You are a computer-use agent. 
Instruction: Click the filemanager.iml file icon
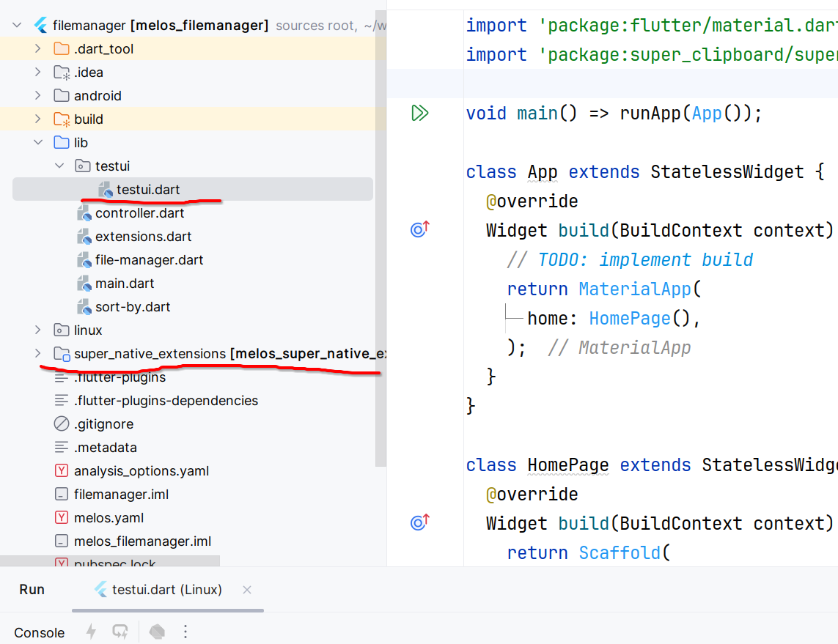[x=62, y=495]
